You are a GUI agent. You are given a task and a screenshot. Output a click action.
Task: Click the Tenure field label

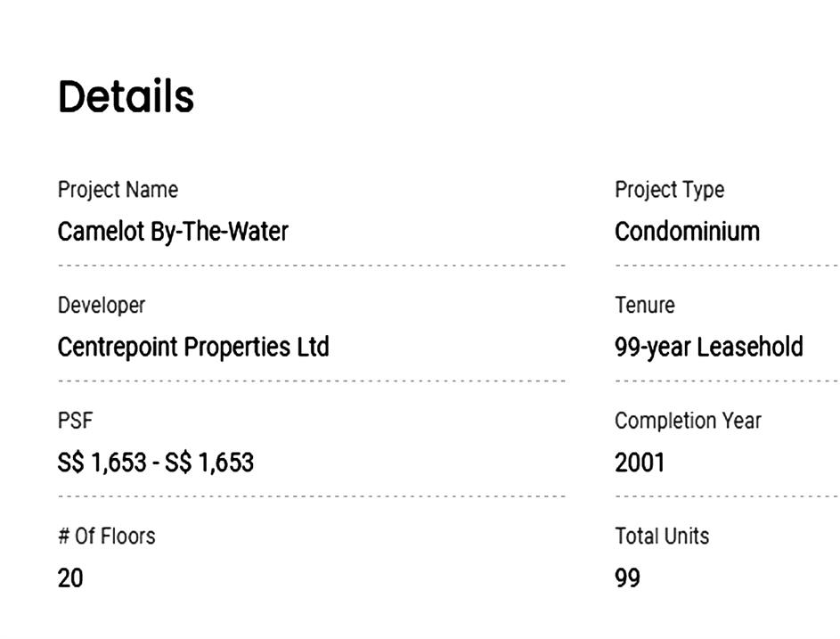[x=644, y=305]
